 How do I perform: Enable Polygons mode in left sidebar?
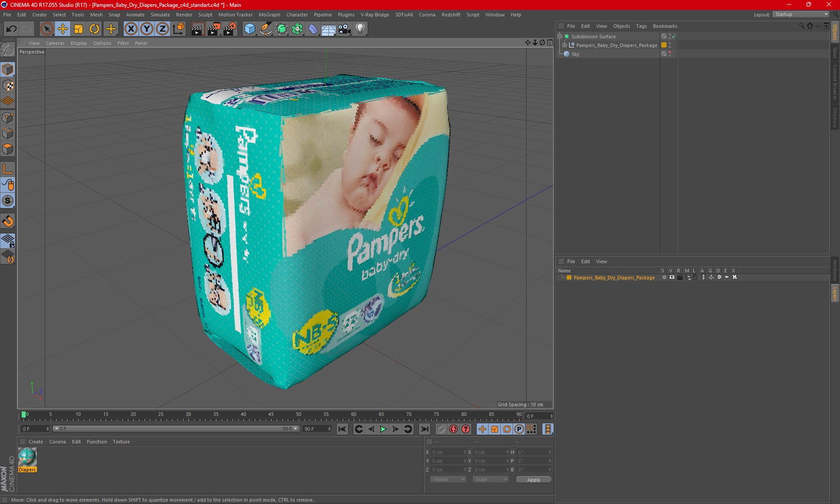click(x=8, y=149)
